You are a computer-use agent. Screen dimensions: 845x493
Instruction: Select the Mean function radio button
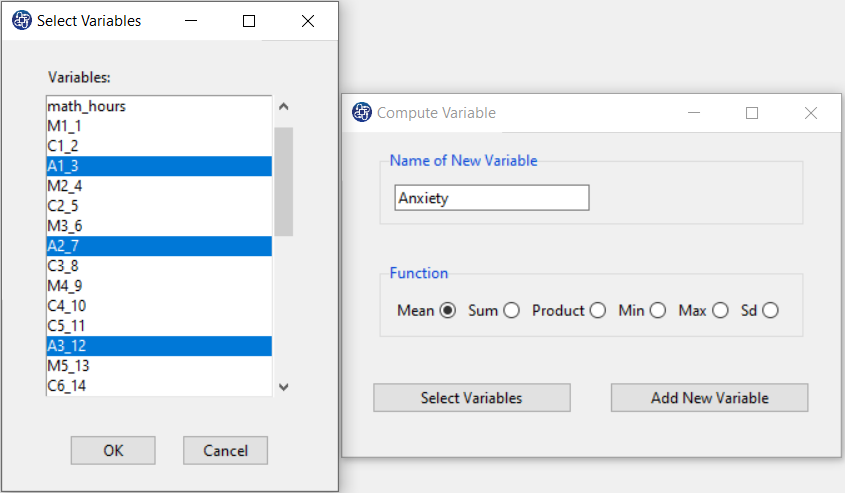tap(447, 310)
